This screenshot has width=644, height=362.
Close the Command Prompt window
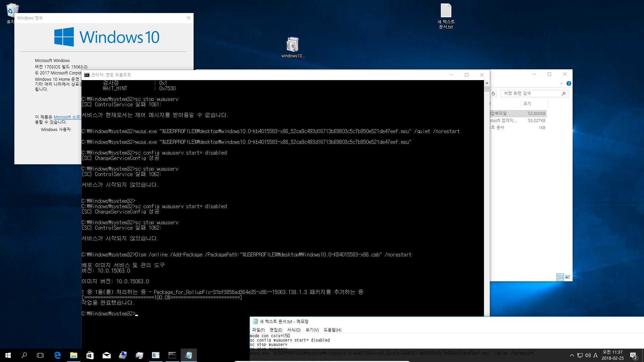click(482, 75)
